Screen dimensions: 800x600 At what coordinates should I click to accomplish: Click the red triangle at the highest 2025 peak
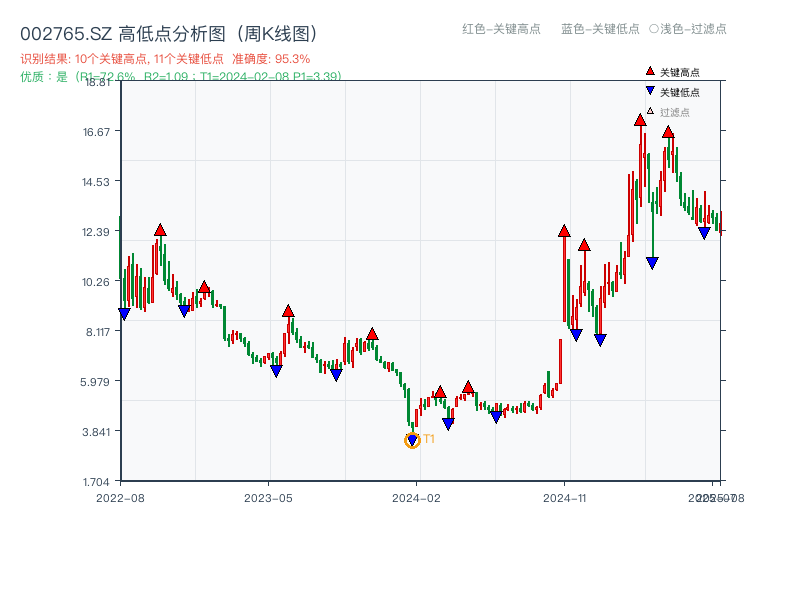click(640, 120)
